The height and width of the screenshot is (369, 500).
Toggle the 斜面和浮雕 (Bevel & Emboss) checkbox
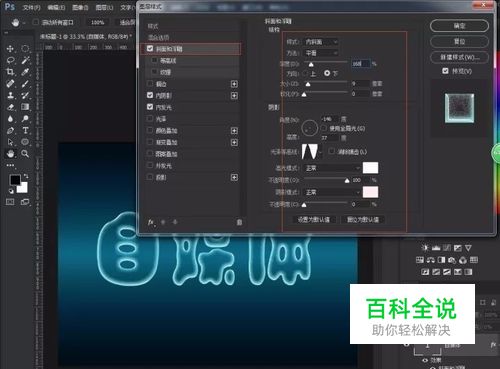[x=150, y=49]
